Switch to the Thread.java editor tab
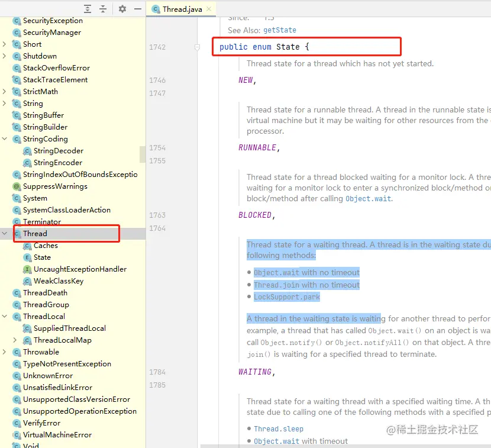 point(182,9)
